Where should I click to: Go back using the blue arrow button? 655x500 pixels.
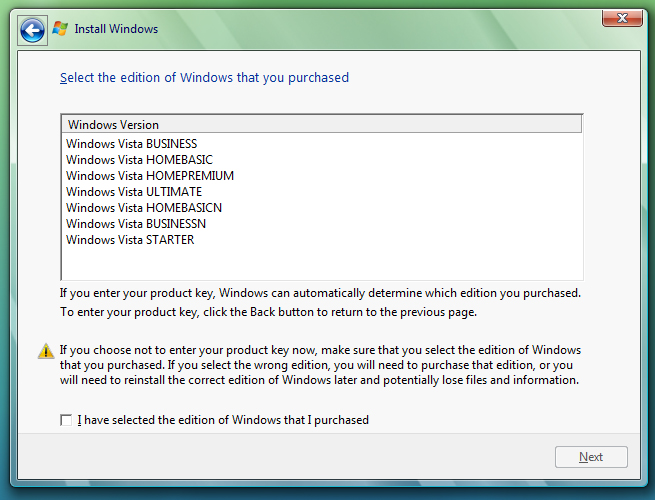point(32,30)
